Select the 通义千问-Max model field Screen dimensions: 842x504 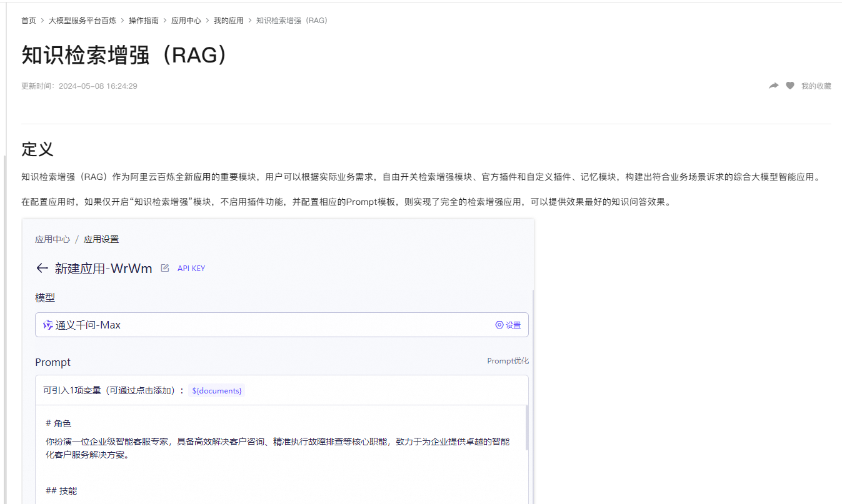click(282, 325)
